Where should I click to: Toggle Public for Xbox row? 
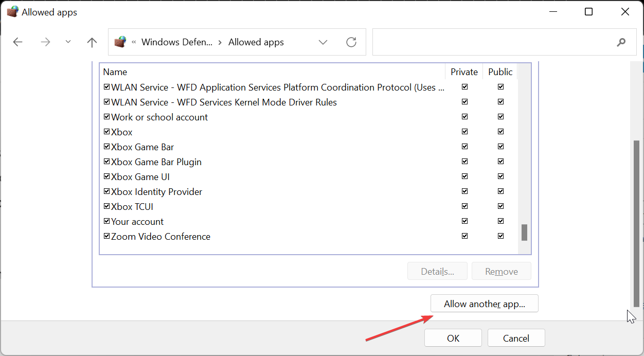click(500, 132)
